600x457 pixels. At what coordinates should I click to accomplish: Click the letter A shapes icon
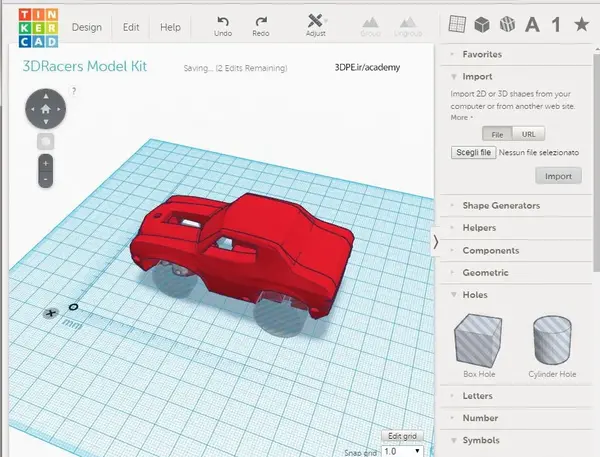(532, 25)
